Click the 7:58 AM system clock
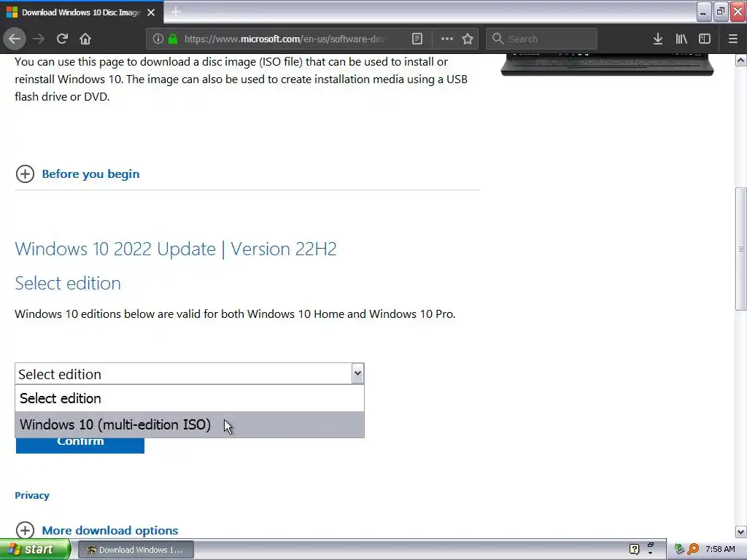Screen dimensions: 747x560 [720, 550]
